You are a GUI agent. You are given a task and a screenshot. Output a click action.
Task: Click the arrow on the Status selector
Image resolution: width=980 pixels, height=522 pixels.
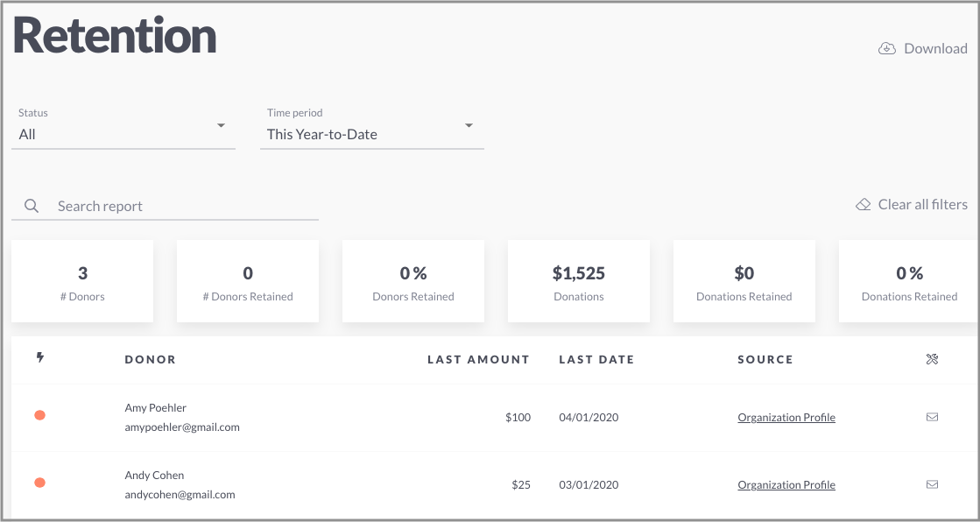[221, 125]
